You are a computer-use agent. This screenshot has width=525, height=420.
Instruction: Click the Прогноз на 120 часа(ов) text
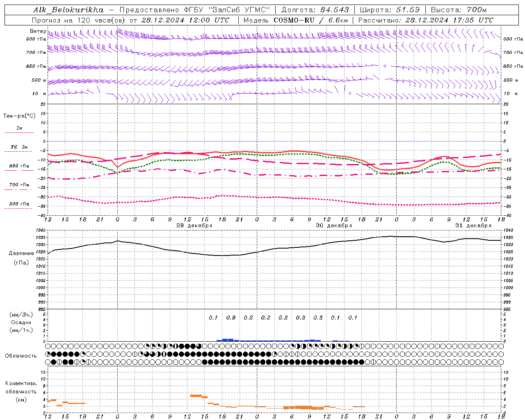point(79,20)
